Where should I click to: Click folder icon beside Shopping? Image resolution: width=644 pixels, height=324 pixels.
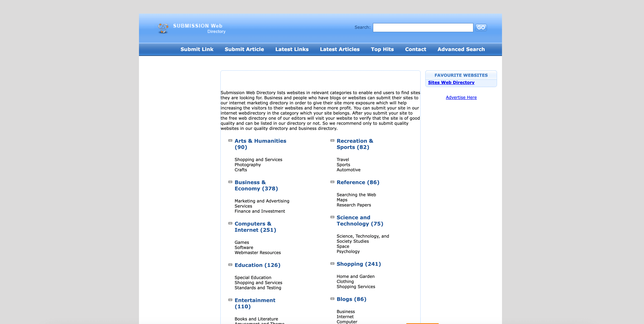click(332, 264)
